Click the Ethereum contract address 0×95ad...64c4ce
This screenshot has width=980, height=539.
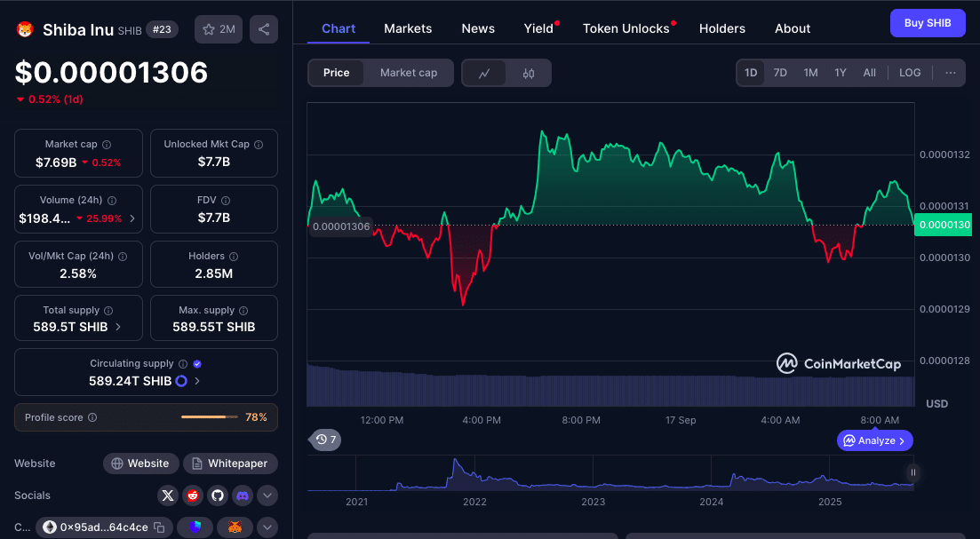pos(104,527)
